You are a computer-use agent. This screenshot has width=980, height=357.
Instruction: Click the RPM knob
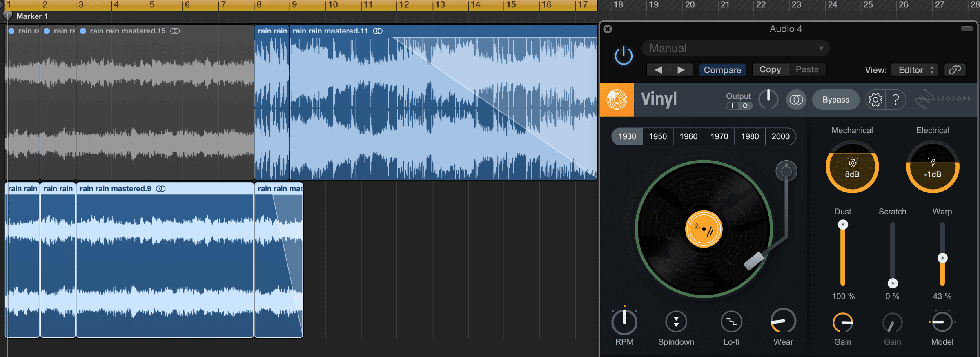(624, 322)
